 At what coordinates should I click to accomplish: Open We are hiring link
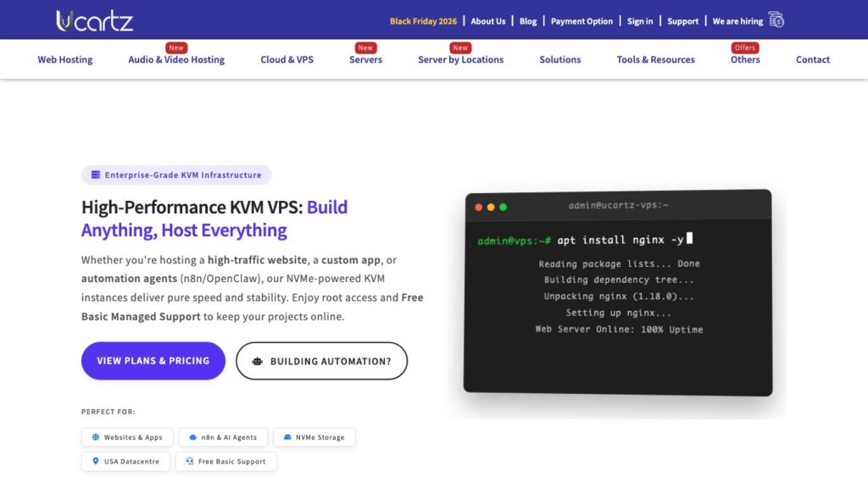point(737,21)
